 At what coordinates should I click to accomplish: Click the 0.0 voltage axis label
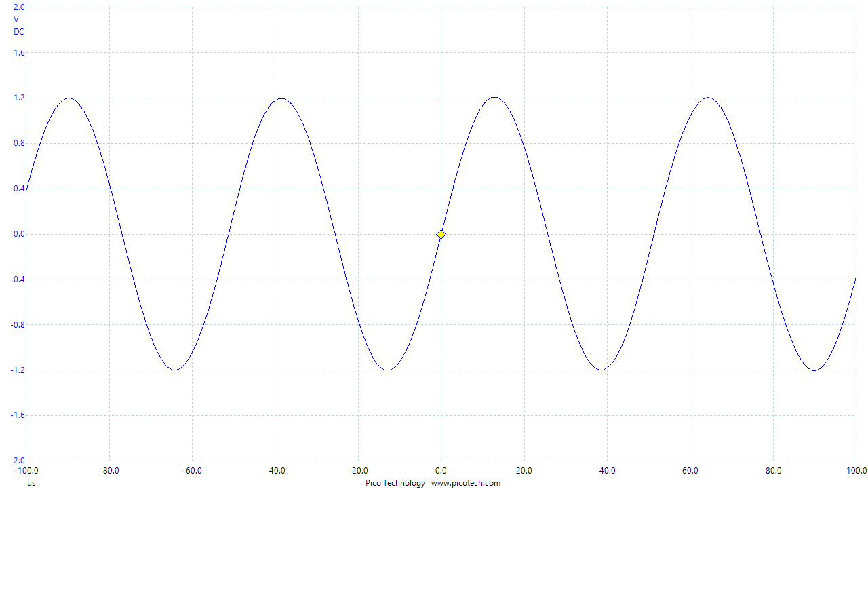(20, 234)
